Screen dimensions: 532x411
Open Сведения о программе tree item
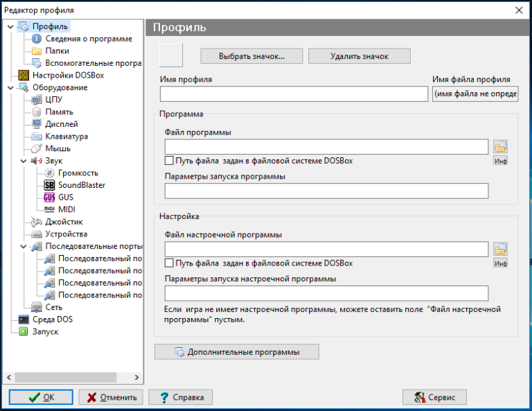pos(88,39)
